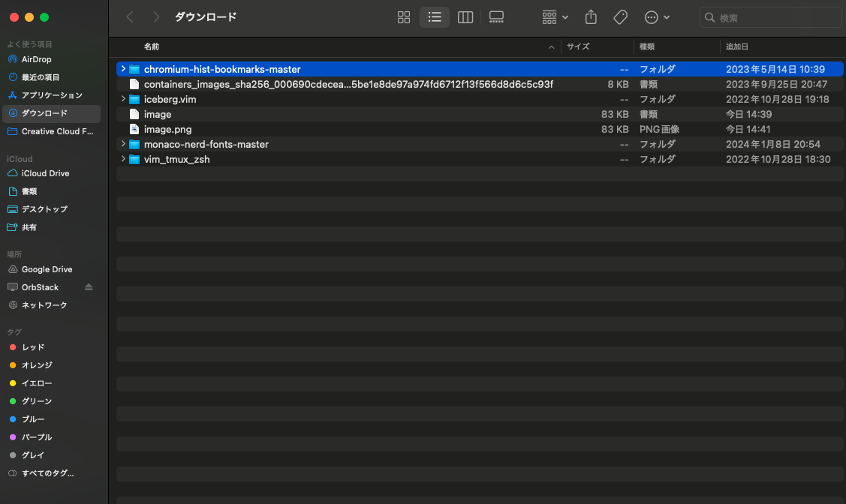Open the Share icon in the toolbar

[590, 16]
